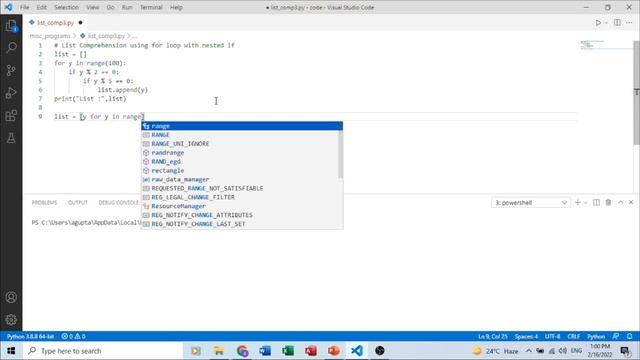Open the Windows Start menu

[x=11, y=351]
